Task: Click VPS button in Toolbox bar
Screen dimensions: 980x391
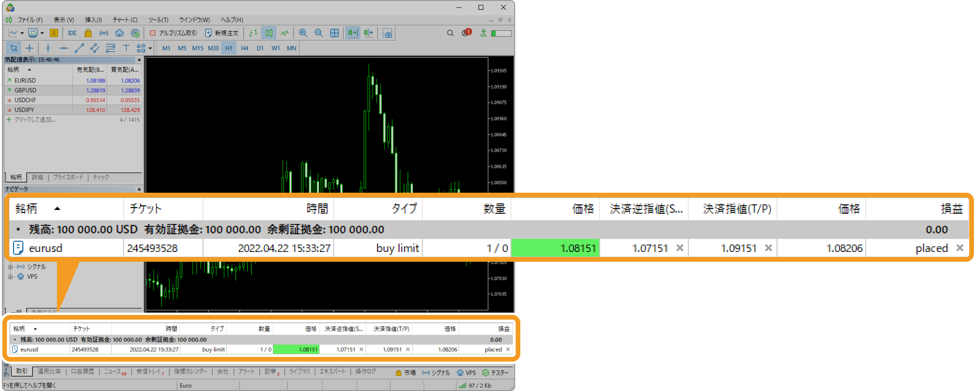Action: 466,372
